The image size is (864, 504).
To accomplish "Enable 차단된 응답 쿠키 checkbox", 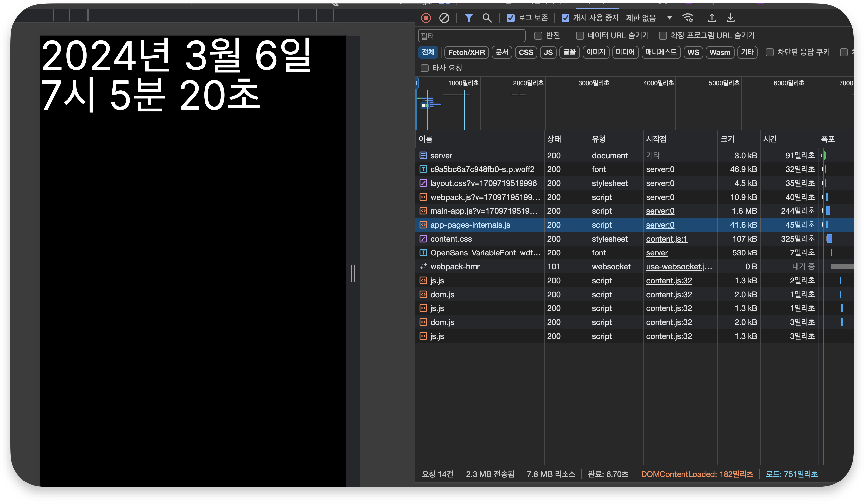I will pos(770,52).
